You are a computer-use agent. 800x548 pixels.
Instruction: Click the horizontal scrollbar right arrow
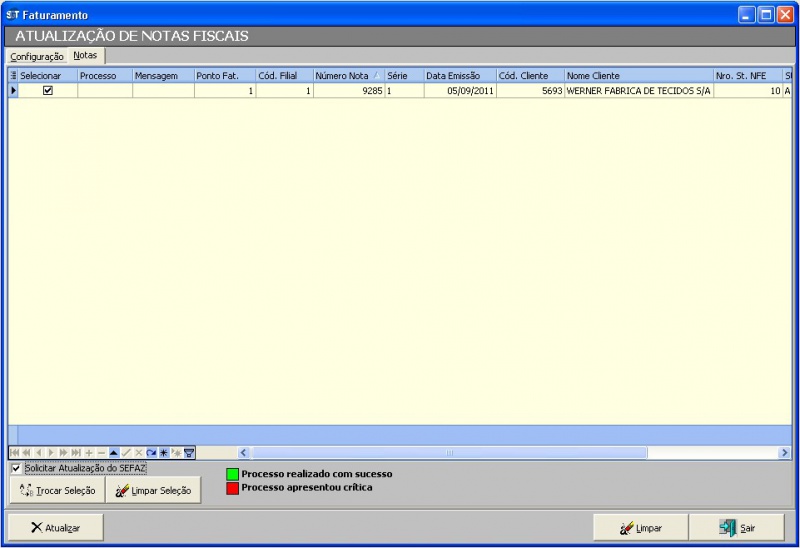point(784,453)
